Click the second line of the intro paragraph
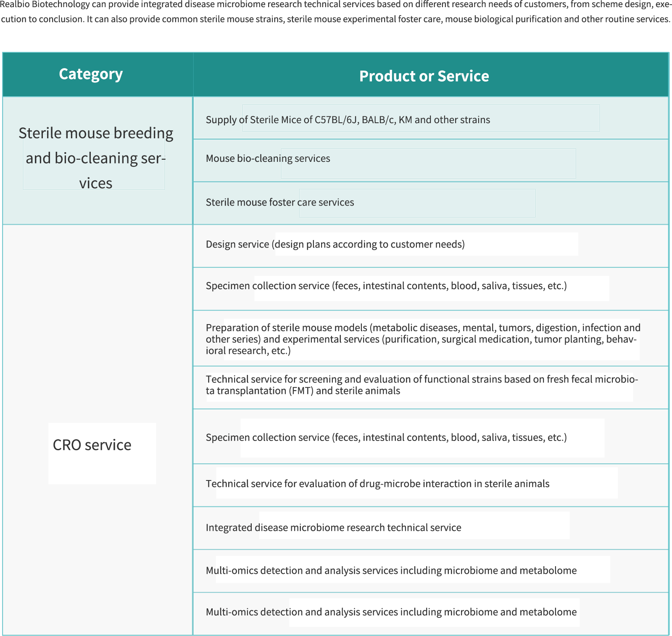Image resolution: width=672 pixels, height=636 pixels. 335,19
